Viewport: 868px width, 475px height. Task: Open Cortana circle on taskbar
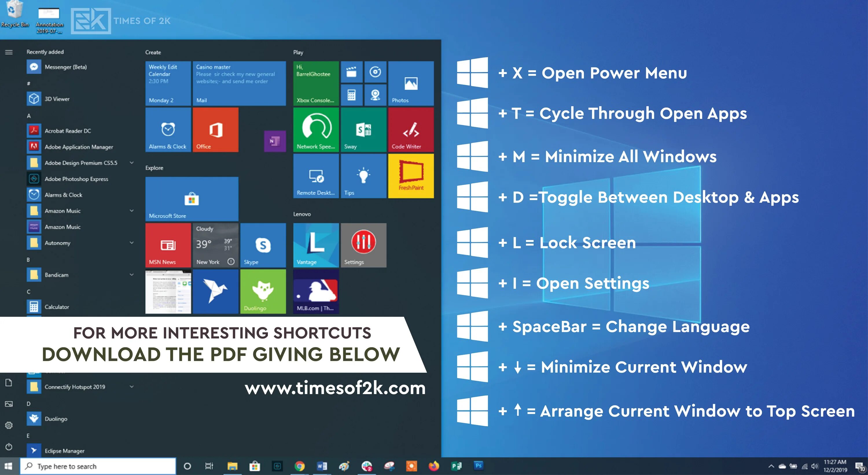pyautogui.click(x=187, y=466)
